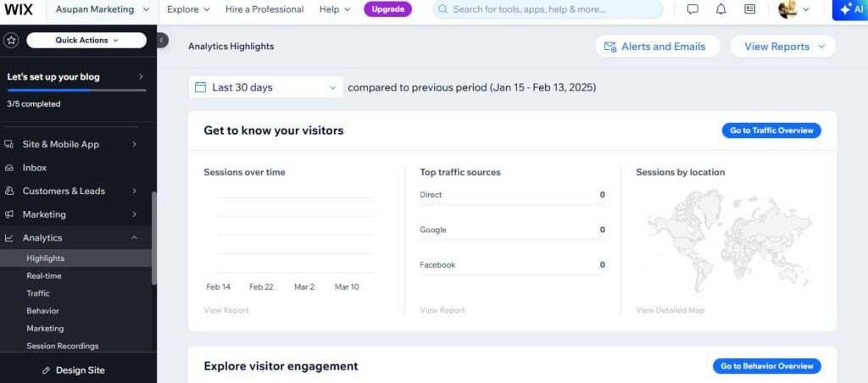Click the Wix logo

(19, 9)
